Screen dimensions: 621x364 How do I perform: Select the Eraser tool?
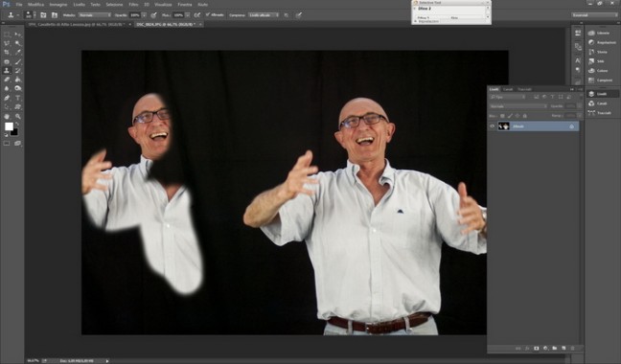pos(7,80)
